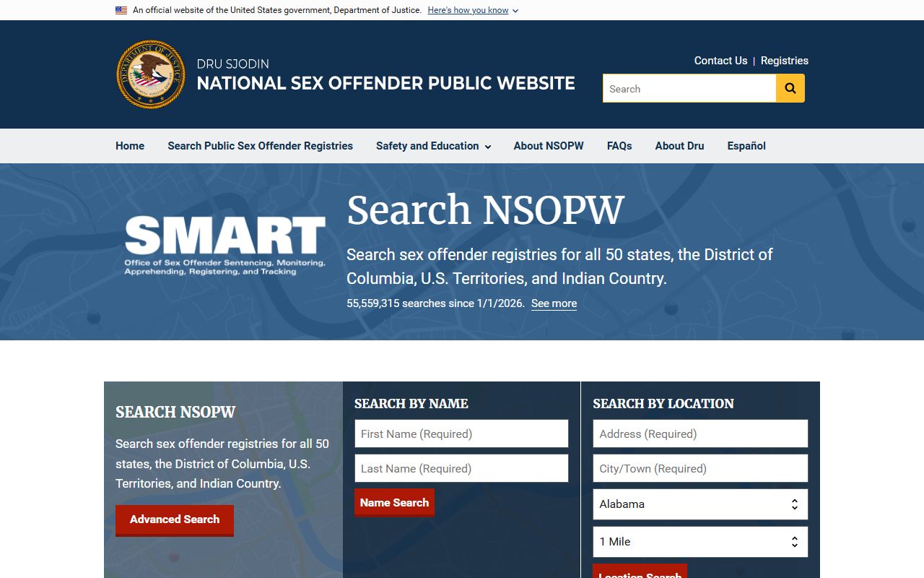Viewport: 924px width, 578px height.
Task: Click the National Sex Offender Public Website title
Action: point(386,83)
